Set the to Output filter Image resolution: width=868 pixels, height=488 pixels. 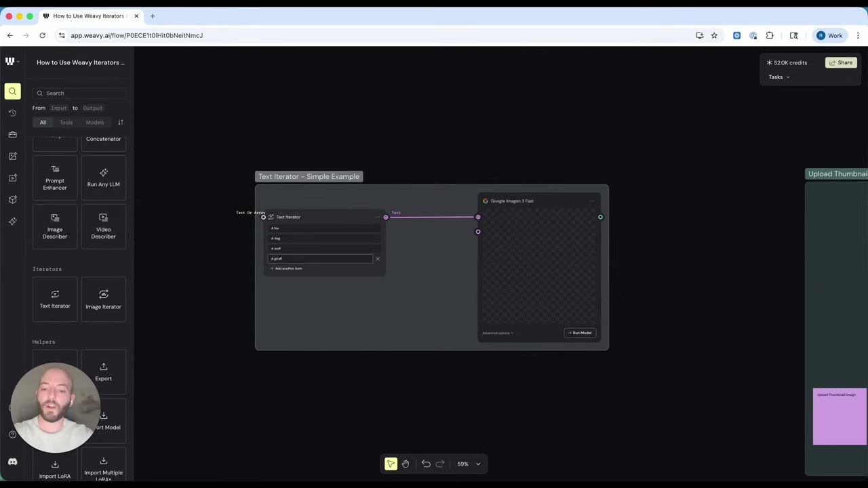click(92, 108)
